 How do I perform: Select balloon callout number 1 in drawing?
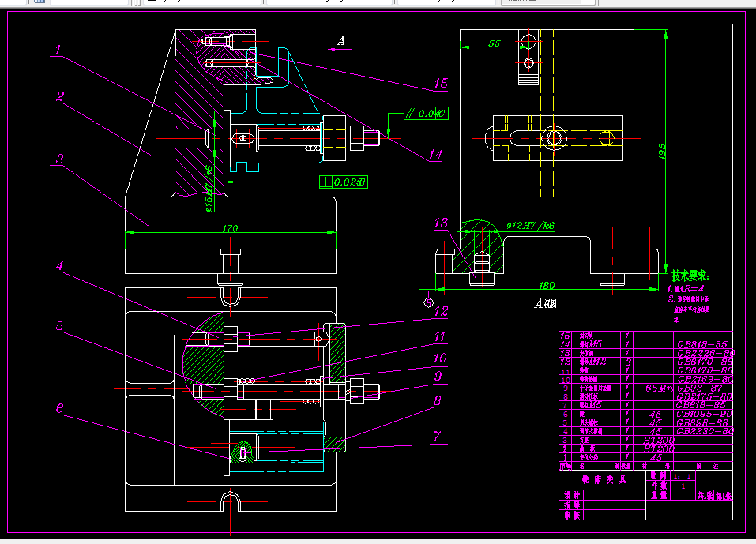click(x=58, y=50)
